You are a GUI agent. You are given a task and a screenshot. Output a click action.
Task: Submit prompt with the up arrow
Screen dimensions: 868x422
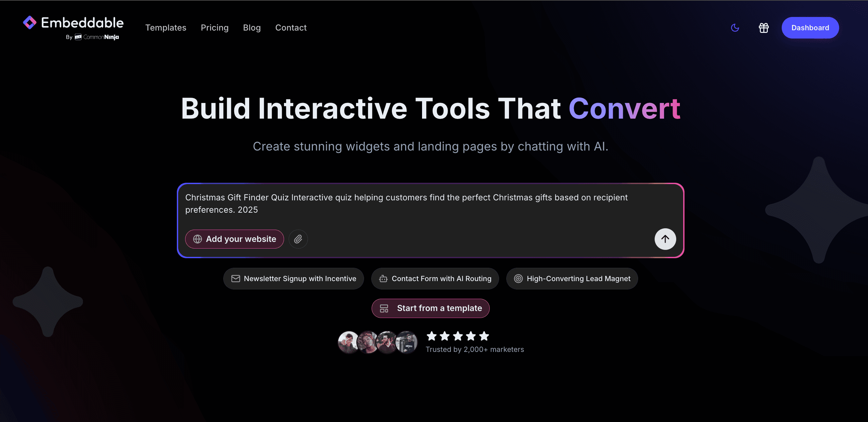click(665, 239)
